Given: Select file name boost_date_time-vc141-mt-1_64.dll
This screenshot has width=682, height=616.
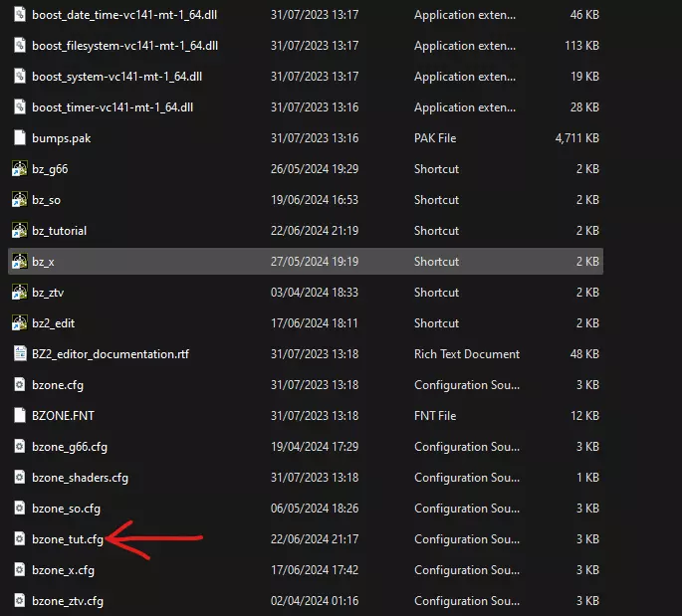Looking at the screenshot, I should [124, 15].
